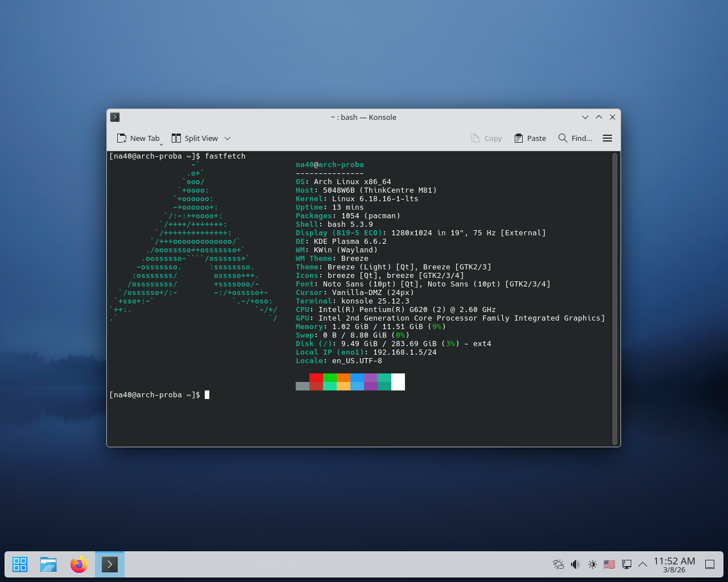Expand the Split View dropdown arrow
The width and height of the screenshot is (728, 582).
click(227, 138)
